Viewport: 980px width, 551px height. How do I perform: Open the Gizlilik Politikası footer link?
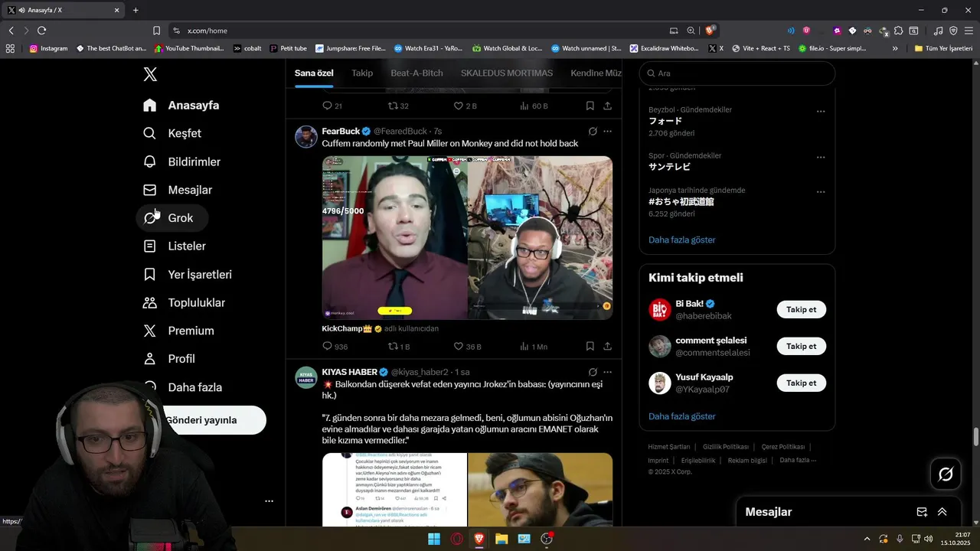pyautogui.click(x=726, y=447)
